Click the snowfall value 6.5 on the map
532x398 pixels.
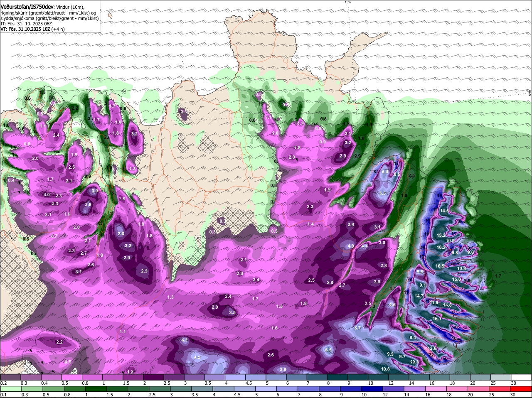click(x=328, y=350)
